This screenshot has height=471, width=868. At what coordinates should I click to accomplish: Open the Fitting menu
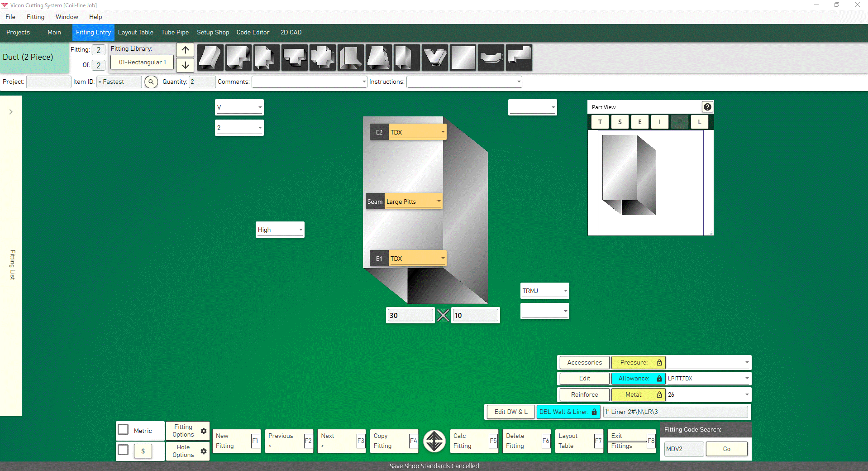point(35,17)
